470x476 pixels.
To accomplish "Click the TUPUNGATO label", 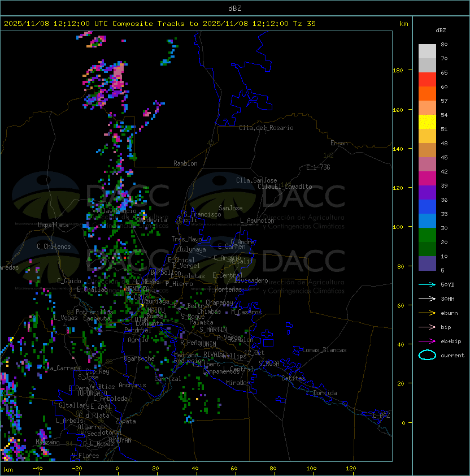I will (x=92, y=393).
